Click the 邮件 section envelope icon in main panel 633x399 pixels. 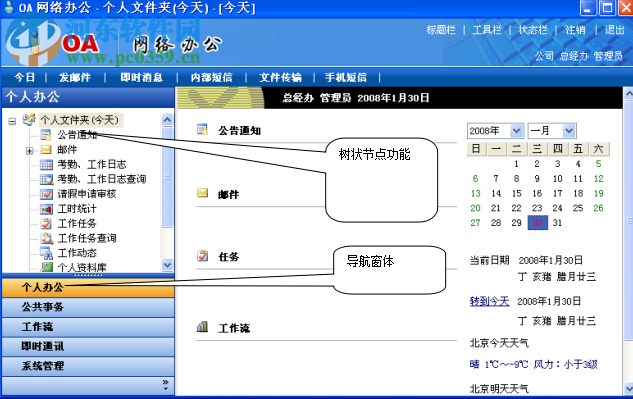[x=202, y=193]
